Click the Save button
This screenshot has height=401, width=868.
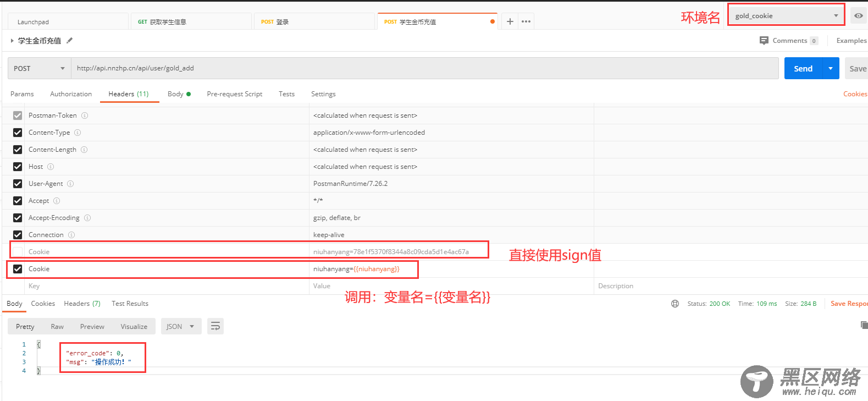click(x=856, y=68)
